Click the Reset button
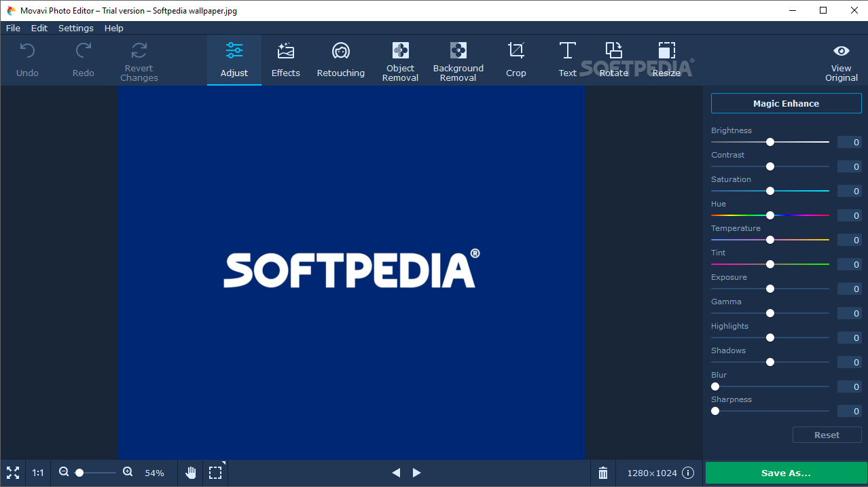The height and width of the screenshot is (487, 868). 827,435
